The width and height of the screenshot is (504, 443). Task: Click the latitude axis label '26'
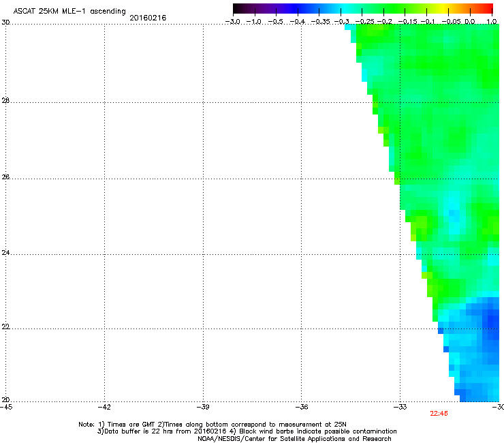[5, 177]
